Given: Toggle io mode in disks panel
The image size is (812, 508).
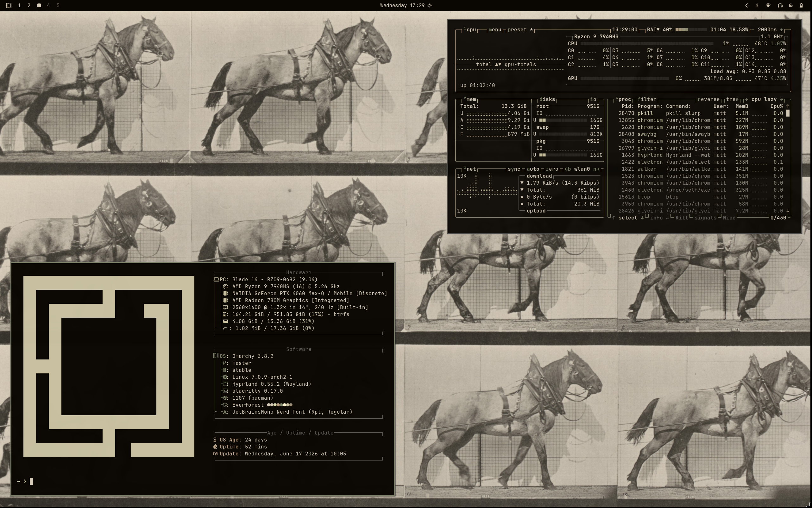Looking at the screenshot, I should (x=593, y=99).
